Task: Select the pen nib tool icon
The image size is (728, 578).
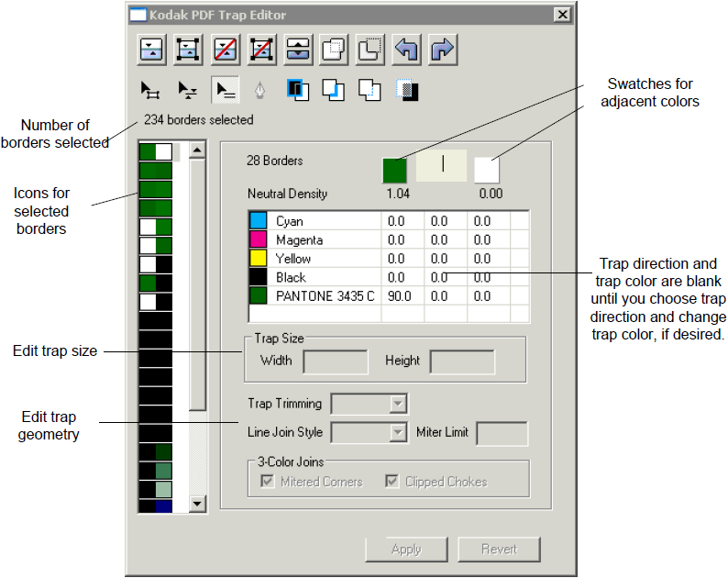Action: [259, 90]
